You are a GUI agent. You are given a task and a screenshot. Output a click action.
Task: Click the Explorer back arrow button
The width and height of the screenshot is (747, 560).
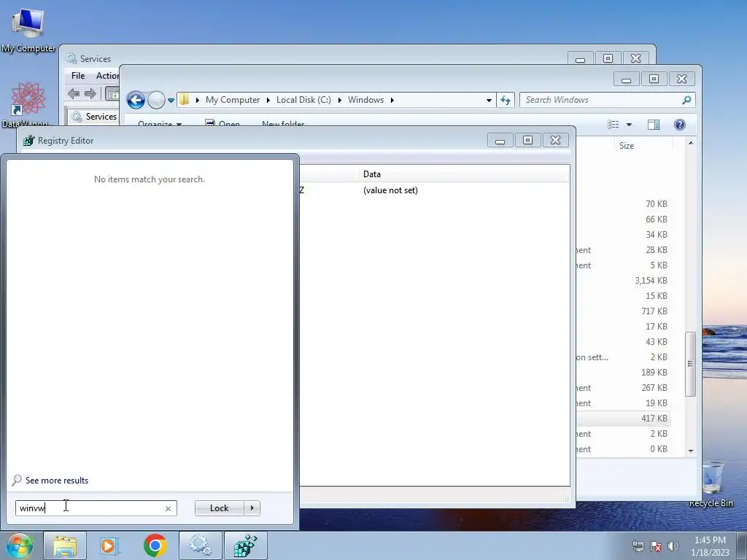[x=136, y=100]
